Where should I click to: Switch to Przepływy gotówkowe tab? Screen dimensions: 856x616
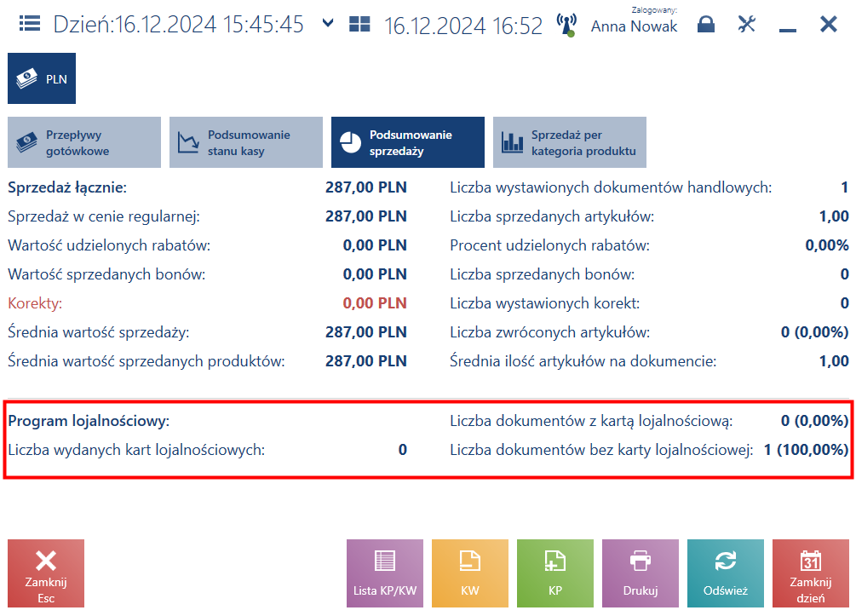pyautogui.click(x=84, y=142)
